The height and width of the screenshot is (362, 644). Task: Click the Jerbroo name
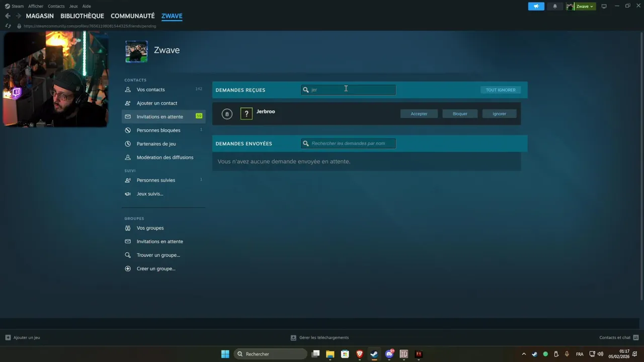266,112
